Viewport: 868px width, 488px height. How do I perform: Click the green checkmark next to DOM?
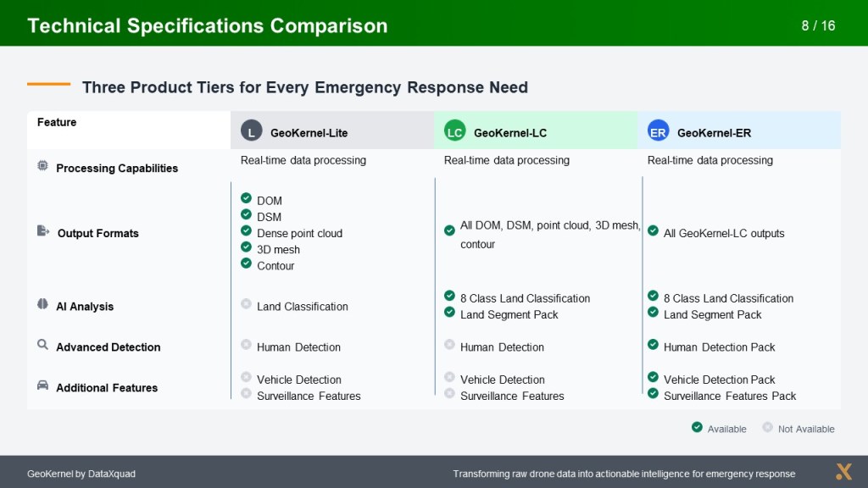tap(246, 198)
